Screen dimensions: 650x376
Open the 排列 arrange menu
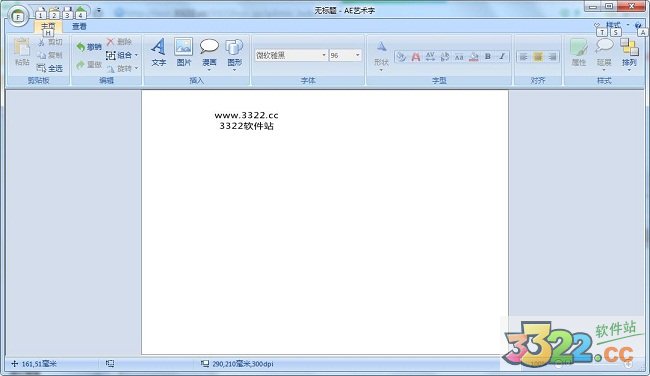(629, 54)
